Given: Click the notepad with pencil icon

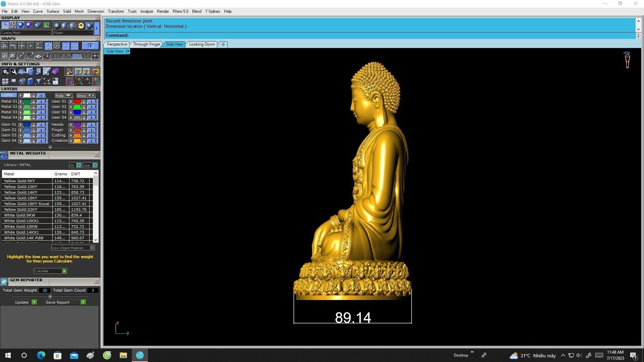Looking at the screenshot, I should point(47,71).
